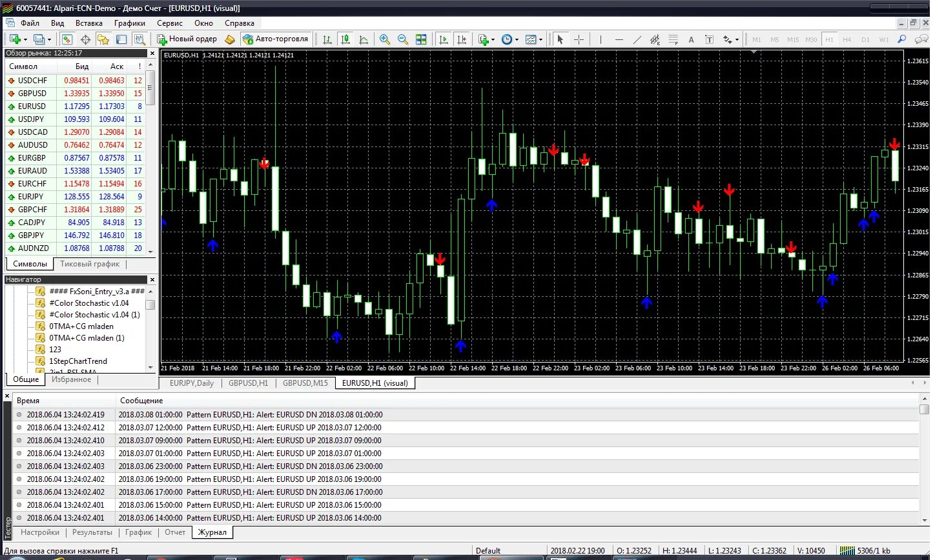Toggle the Market Watch window icon
Screen dimensions: 935x560
point(67,39)
